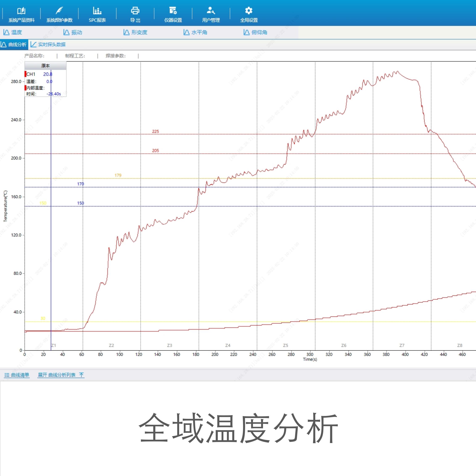Open 系统焊炉参数 feather icon
476x476 pixels.
[x=59, y=11]
